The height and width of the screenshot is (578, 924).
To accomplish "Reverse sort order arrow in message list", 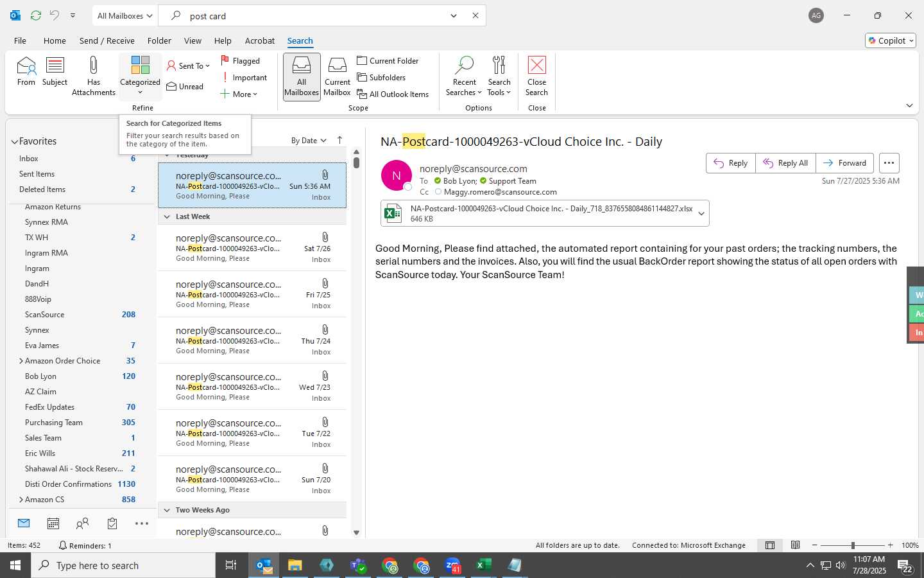I will pyautogui.click(x=339, y=140).
